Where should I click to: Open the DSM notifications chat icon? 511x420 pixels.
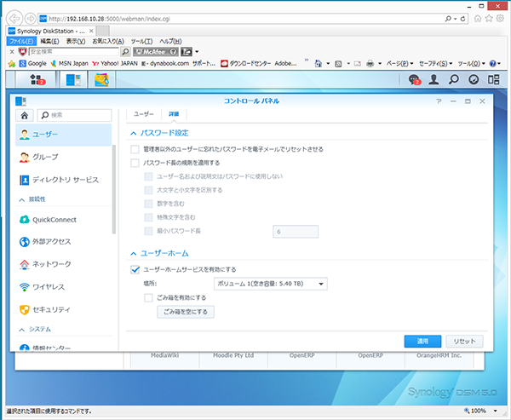point(414,79)
